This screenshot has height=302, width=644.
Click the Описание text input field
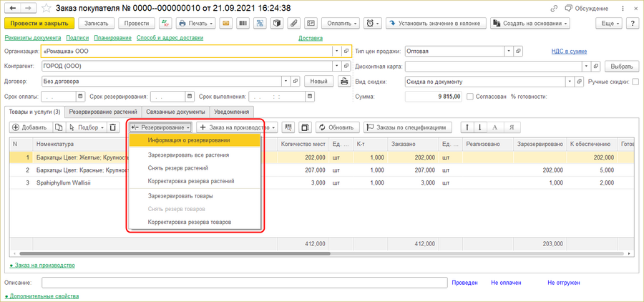pos(243,283)
